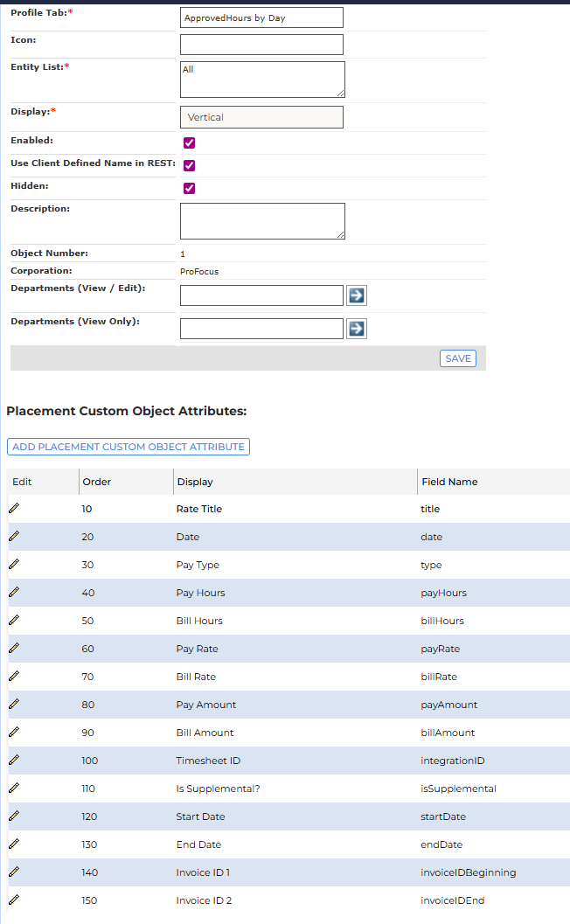The width and height of the screenshot is (570, 924).
Task: Click pencil icon beside Pay Amount
Action: pyautogui.click(x=14, y=704)
